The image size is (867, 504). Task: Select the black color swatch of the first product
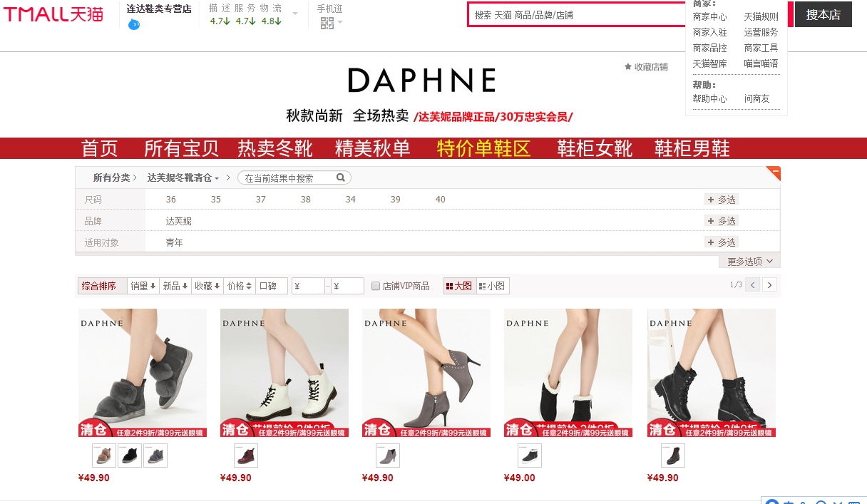(130, 456)
